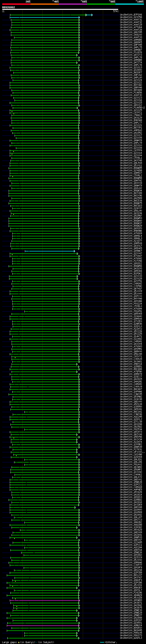Select the UniRef100_Q9SDS2 label
The image size is (146, 644).
click(131, 263)
